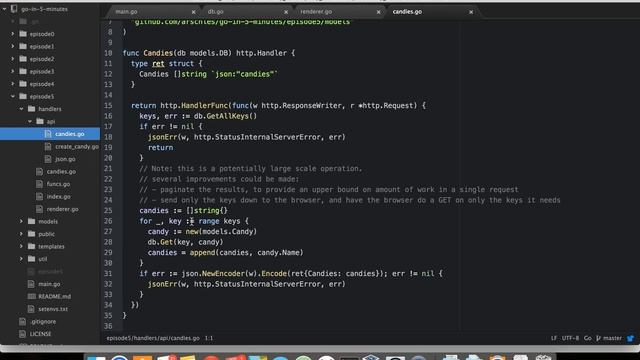Click the index.go file icon

pos(39,196)
